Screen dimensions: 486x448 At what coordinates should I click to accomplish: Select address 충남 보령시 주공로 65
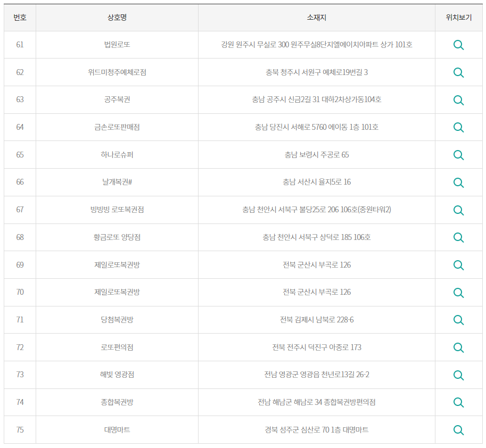[x=317, y=155]
